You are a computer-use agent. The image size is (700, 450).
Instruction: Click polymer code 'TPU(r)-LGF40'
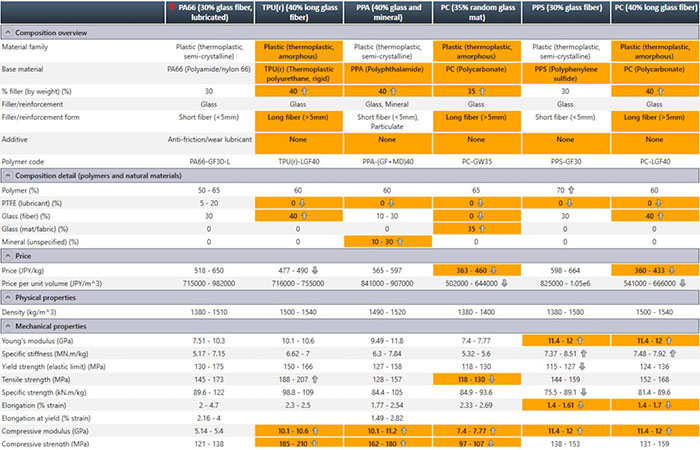[x=298, y=162]
